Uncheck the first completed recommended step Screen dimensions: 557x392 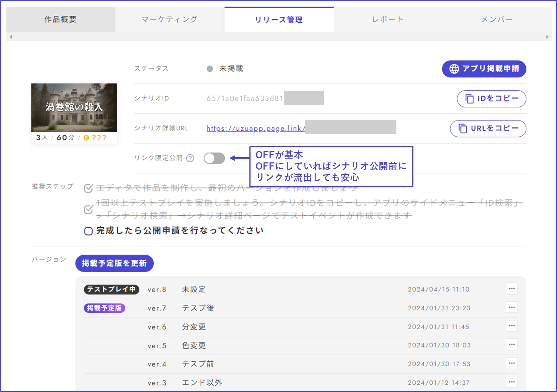coord(88,188)
